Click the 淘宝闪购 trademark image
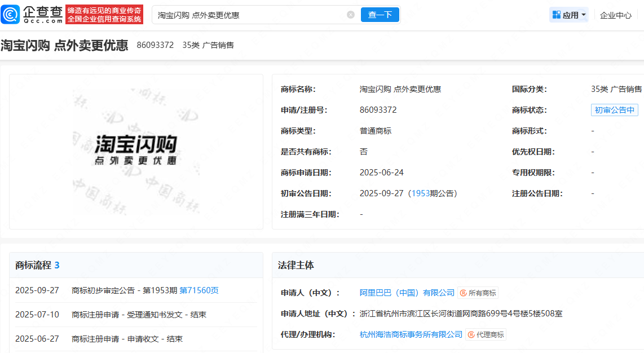This screenshot has height=353, width=644. click(x=135, y=151)
